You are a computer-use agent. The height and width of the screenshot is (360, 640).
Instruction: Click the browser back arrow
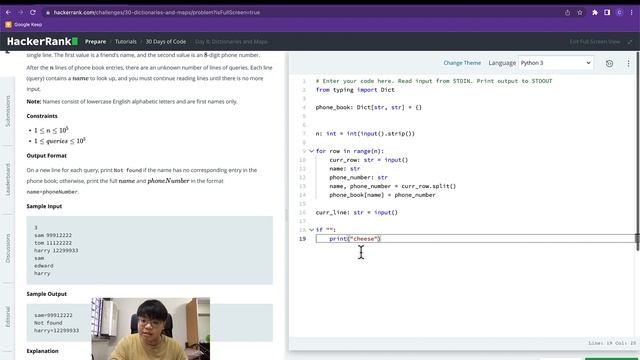(8, 12)
